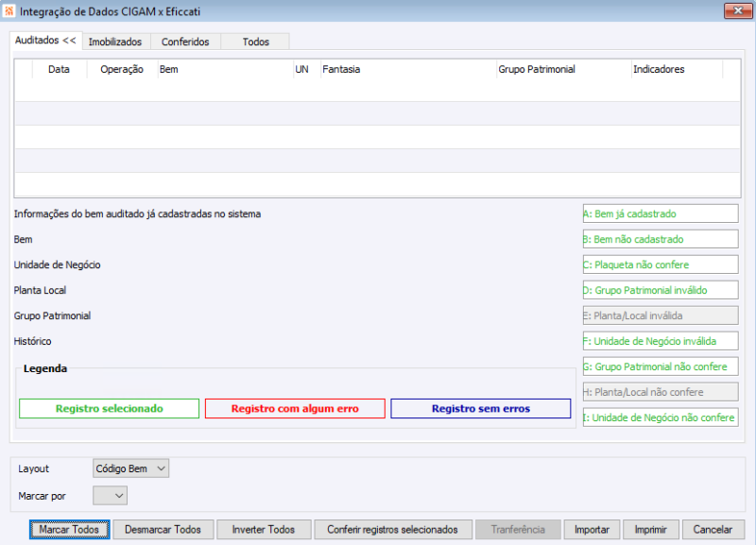Click the 'I: Unidade de Negócio não confere' indicator
This screenshot has height=545, width=756.
click(660, 417)
